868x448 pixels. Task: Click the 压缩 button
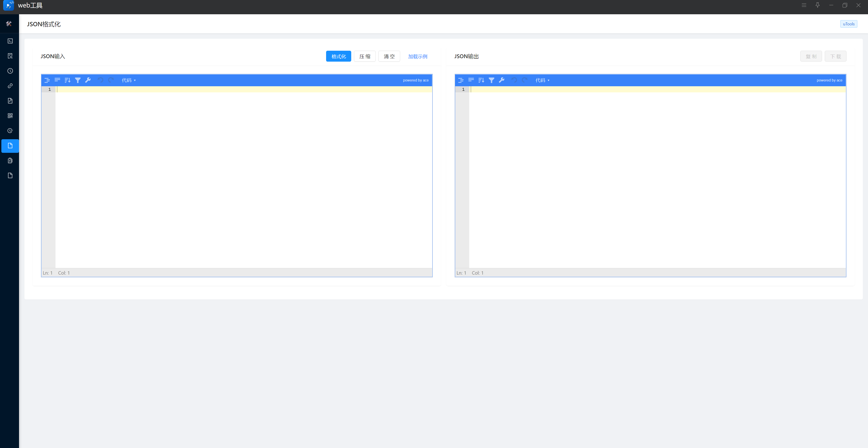pos(365,56)
